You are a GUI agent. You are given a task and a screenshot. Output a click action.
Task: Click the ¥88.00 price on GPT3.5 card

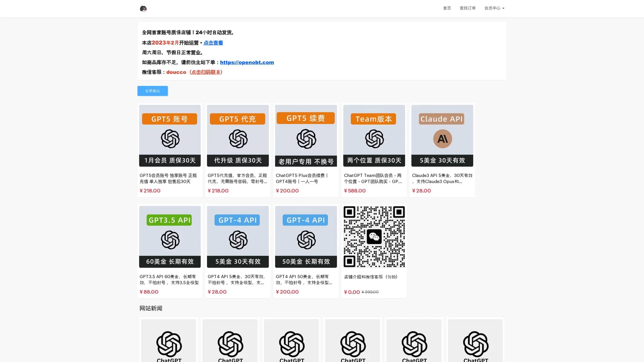149,292
